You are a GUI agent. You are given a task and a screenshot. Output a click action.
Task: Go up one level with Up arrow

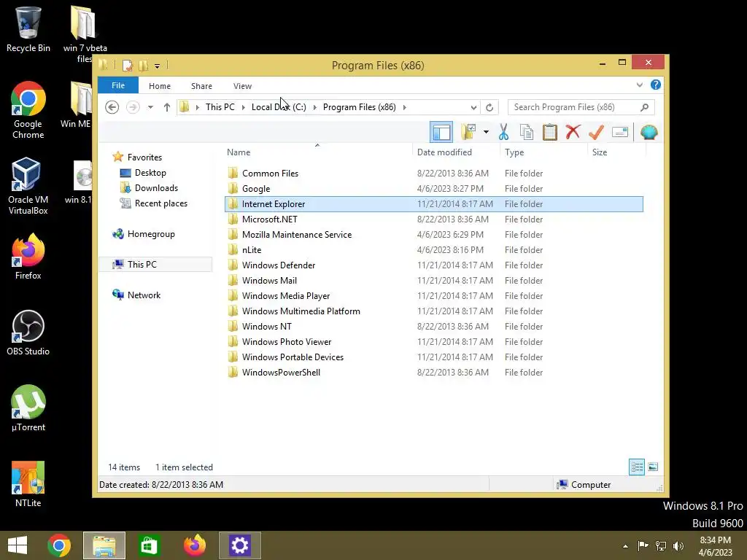point(167,107)
